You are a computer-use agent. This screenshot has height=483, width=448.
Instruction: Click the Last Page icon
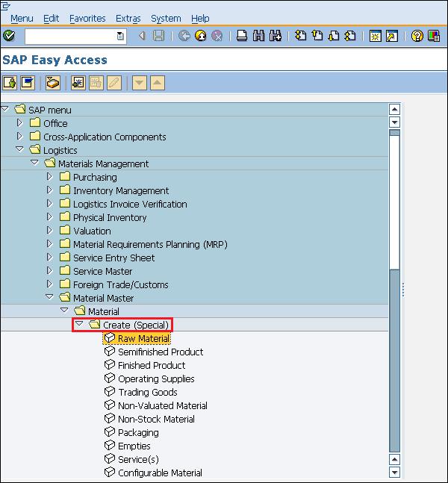tap(350, 36)
